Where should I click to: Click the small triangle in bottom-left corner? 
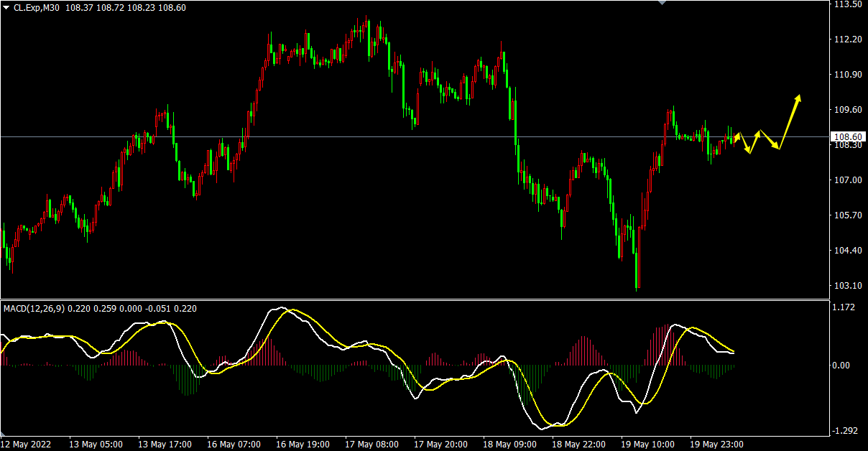3,435
